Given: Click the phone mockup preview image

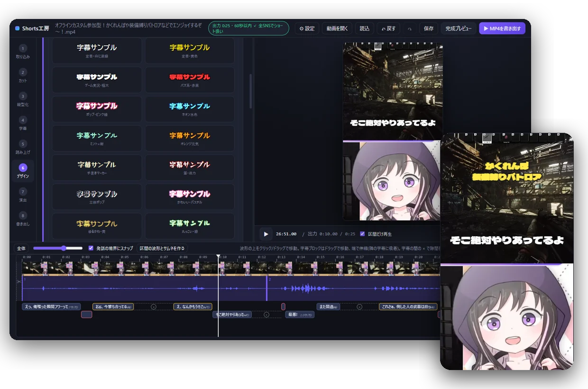Looking at the screenshot, I should (x=506, y=251).
